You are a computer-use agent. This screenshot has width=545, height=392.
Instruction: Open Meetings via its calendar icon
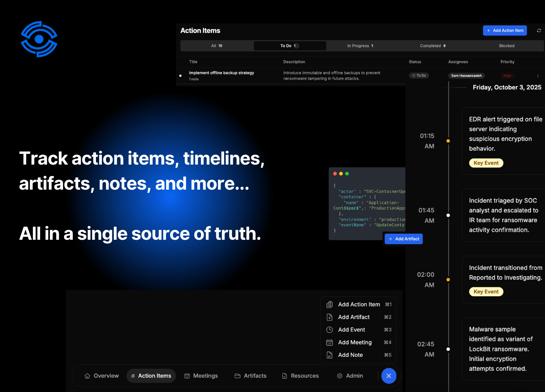click(187, 376)
